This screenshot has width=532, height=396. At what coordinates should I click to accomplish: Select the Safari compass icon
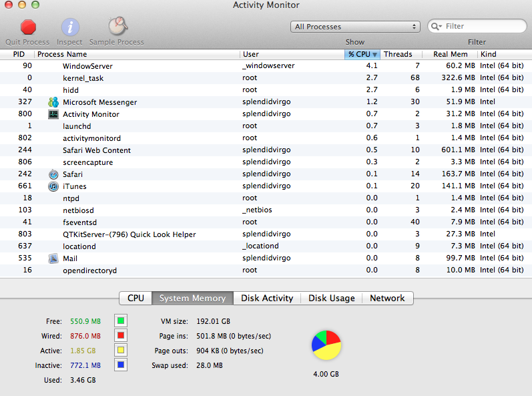point(53,174)
